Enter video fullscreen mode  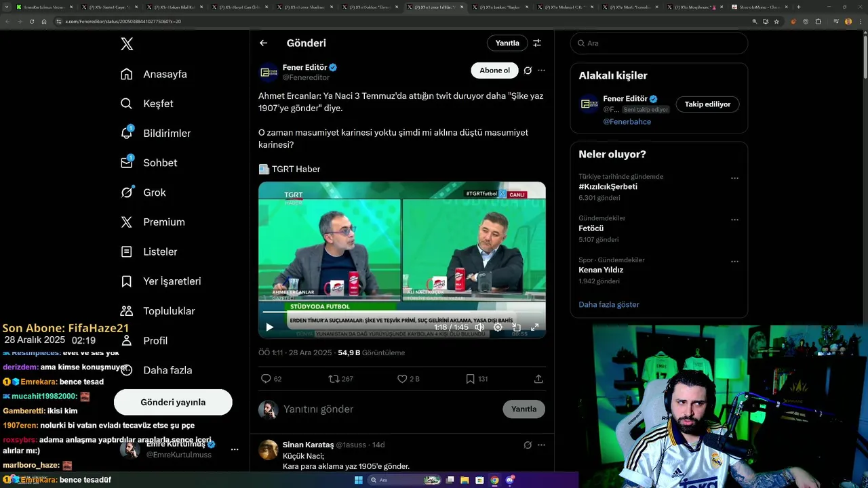click(x=534, y=327)
